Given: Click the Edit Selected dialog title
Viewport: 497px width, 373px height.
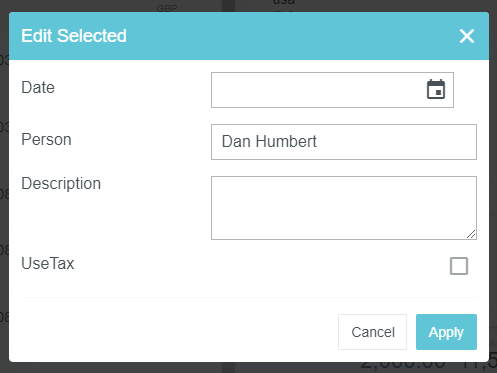Looking at the screenshot, I should click(x=74, y=36).
